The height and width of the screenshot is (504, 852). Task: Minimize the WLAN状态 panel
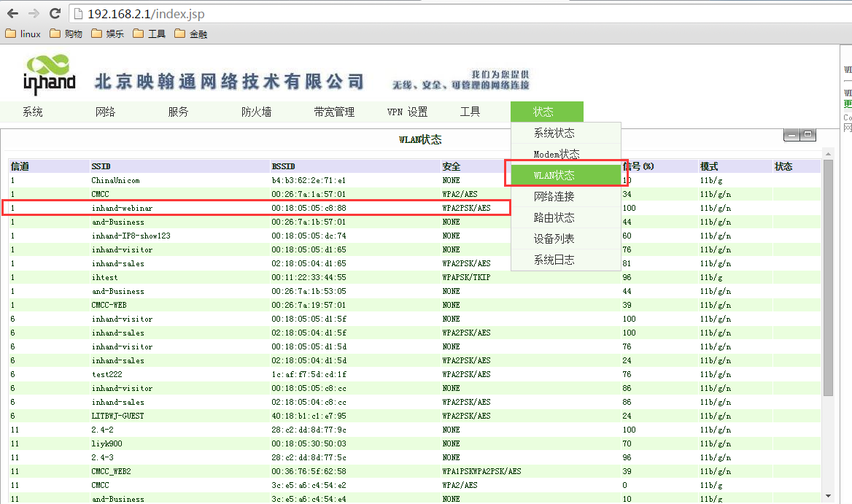click(791, 135)
